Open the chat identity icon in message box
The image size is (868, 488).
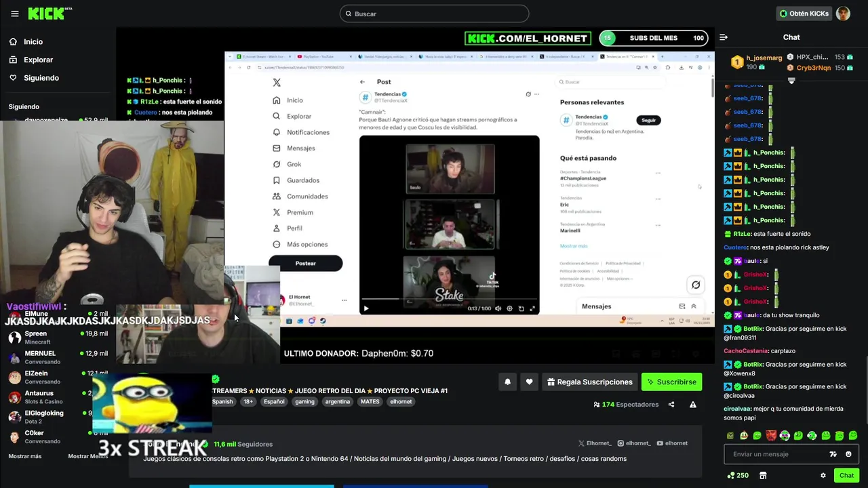pyautogui.click(x=833, y=454)
